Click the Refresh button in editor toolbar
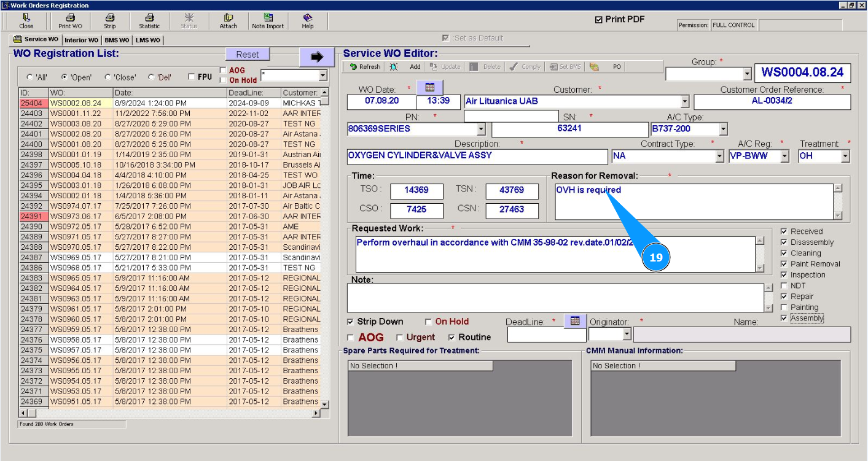 point(365,67)
